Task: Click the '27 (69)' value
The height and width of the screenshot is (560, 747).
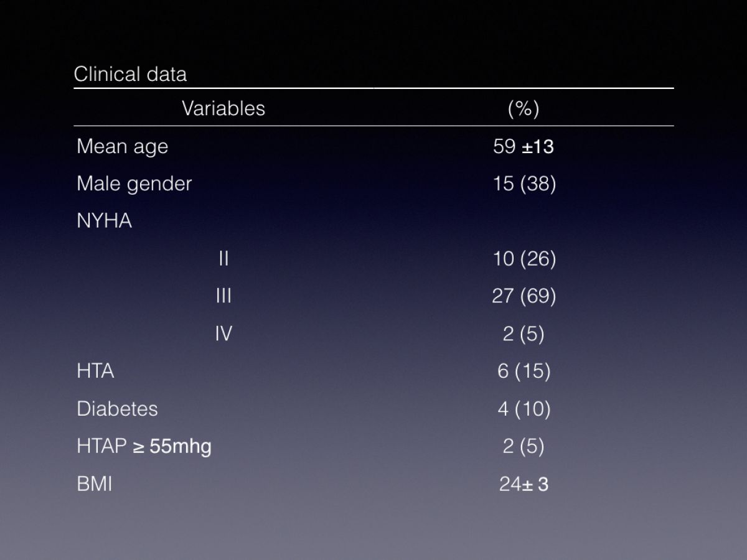Action: point(524,296)
